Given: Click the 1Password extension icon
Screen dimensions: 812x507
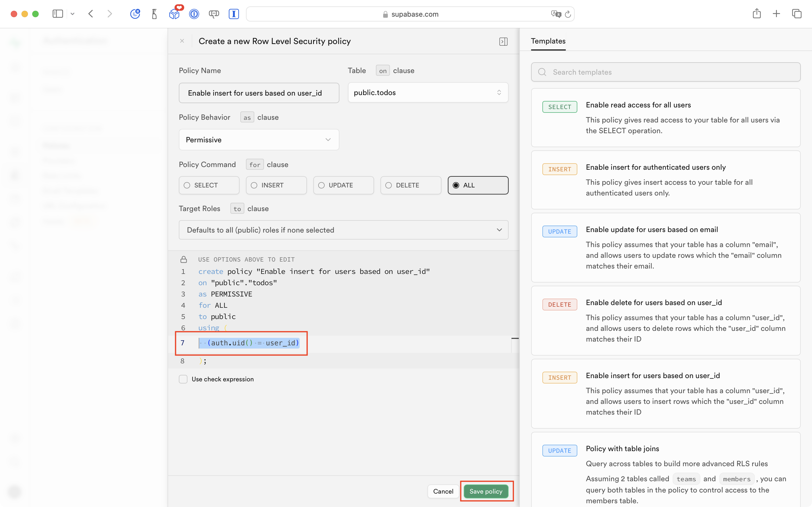Looking at the screenshot, I should tap(194, 14).
